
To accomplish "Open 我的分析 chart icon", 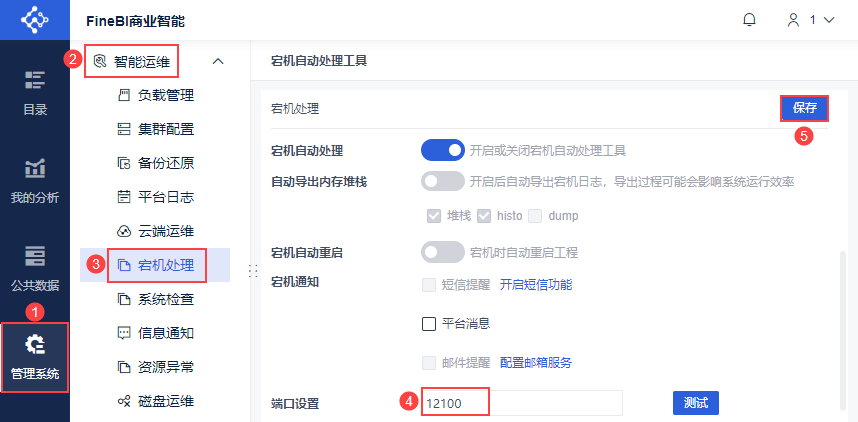I will coord(35,168).
